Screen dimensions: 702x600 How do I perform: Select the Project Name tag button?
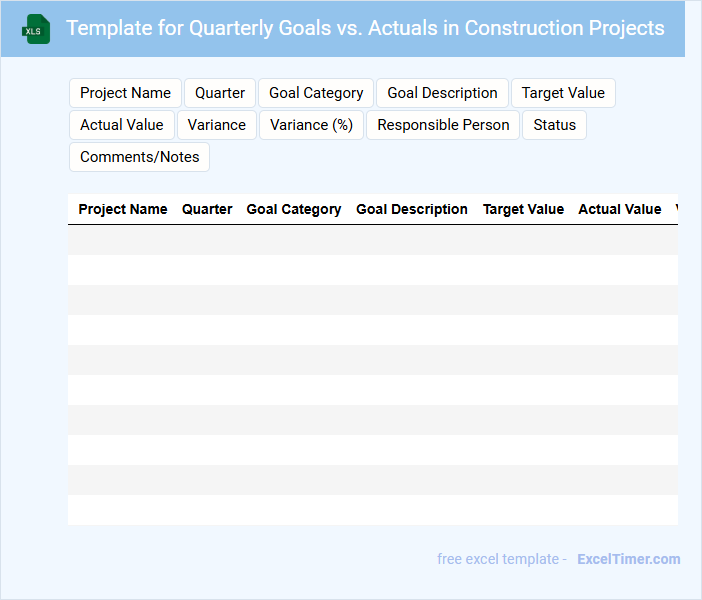coord(125,93)
